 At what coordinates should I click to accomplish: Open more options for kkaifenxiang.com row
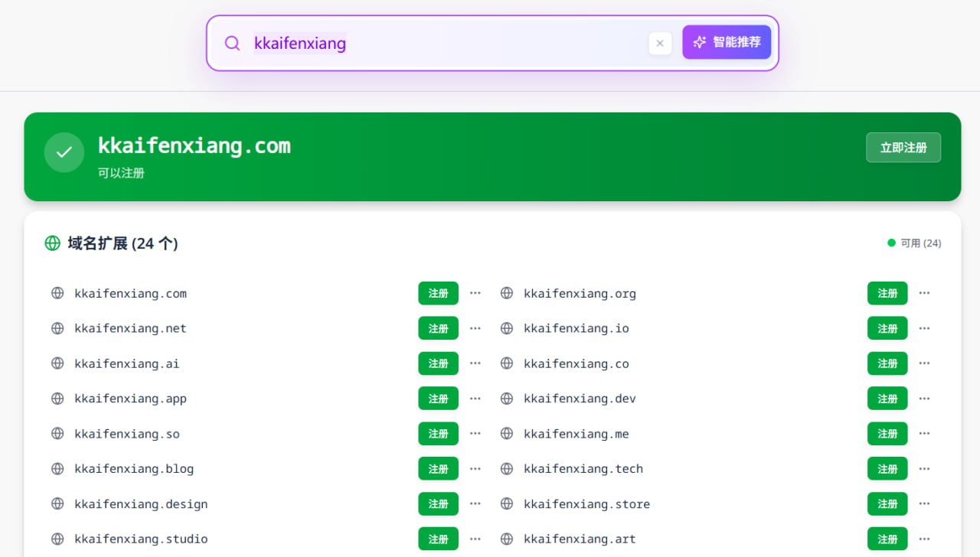click(475, 293)
